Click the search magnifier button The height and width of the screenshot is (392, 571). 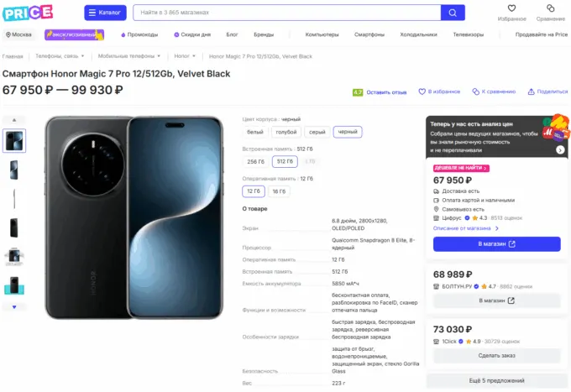pyautogui.click(x=453, y=13)
